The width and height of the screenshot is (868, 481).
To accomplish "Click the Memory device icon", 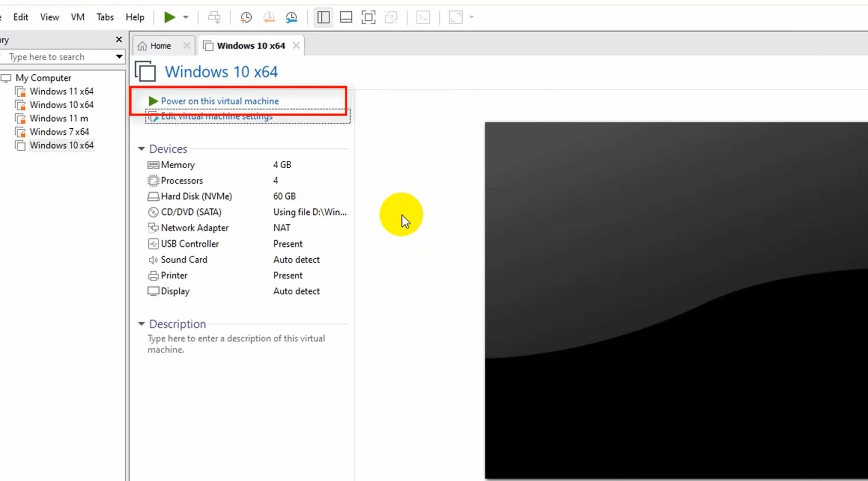I will coord(153,165).
